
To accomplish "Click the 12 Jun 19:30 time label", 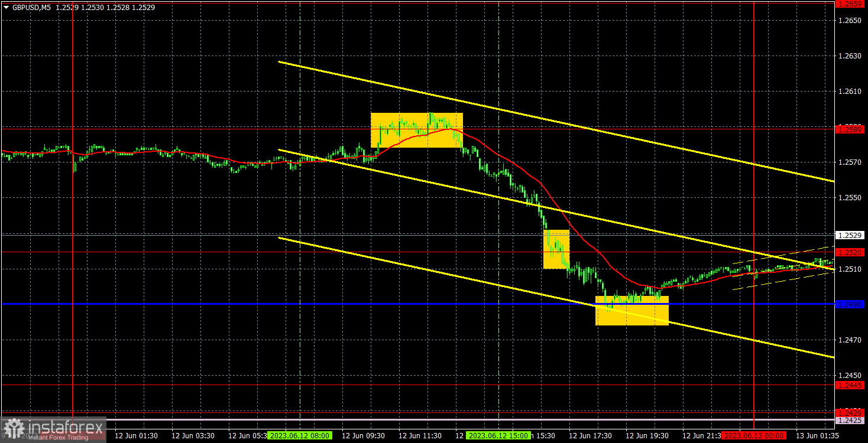I will click(647, 435).
